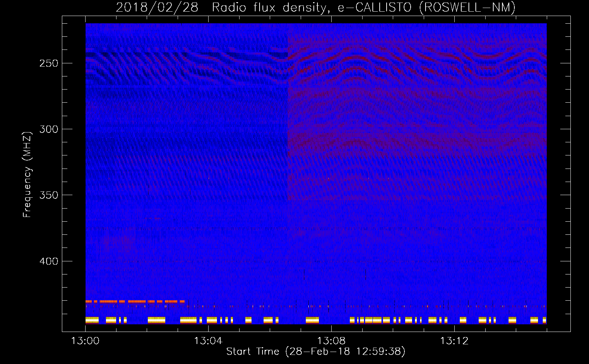
Task: Select the "Frequency (MHZ)" axis label
Action: 27,174
